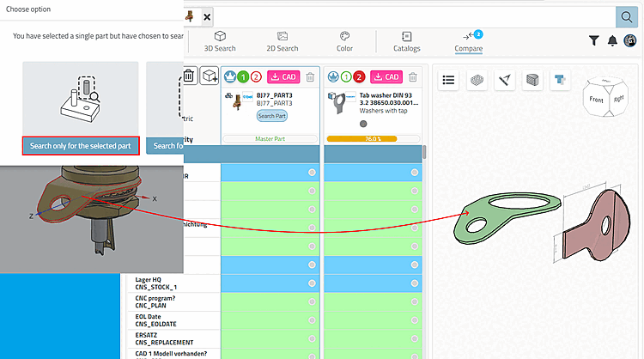Click 'CAD 1 Modell vorhanden?' row label
Viewport: 644px width, 359px height.
coord(171,354)
